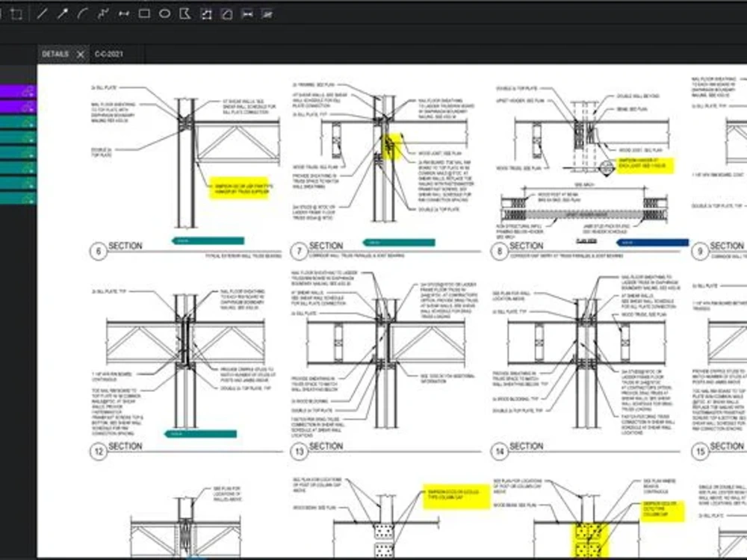
Task: Toggle visibility on the first teal takeoff item
Action: (x=28, y=122)
